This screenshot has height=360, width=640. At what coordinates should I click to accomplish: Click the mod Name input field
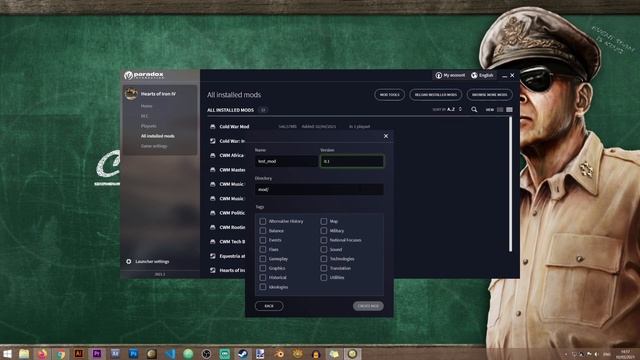tap(286, 161)
